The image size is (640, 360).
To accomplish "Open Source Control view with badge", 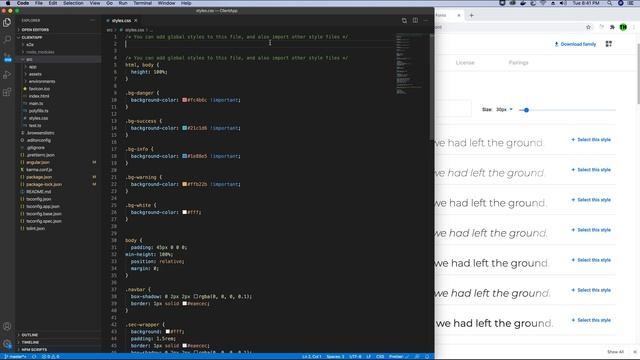I will 7,58.
